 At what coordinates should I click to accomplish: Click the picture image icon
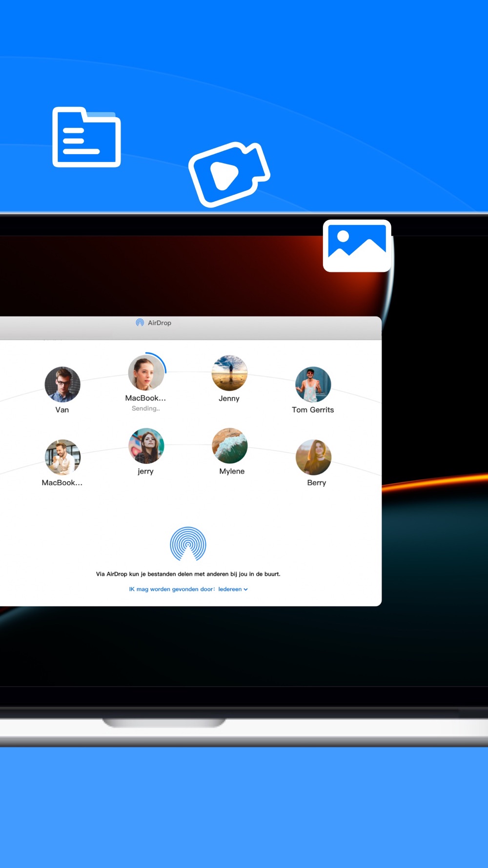click(357, 246)
